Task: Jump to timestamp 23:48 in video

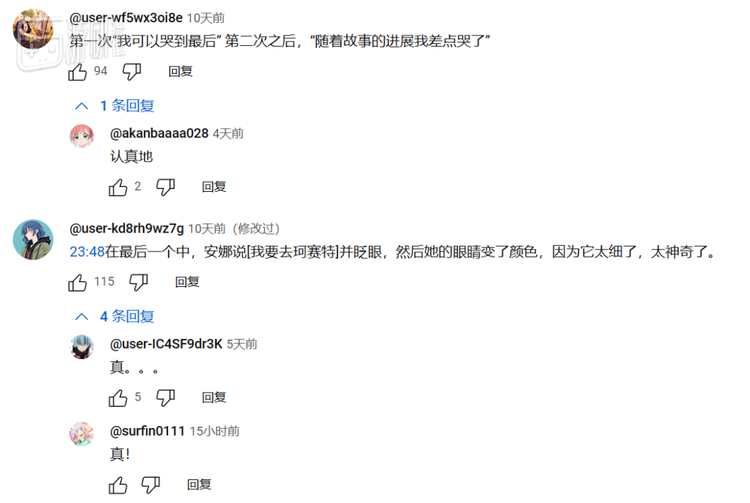Action: pyautogui.click(x=87, y=252)
